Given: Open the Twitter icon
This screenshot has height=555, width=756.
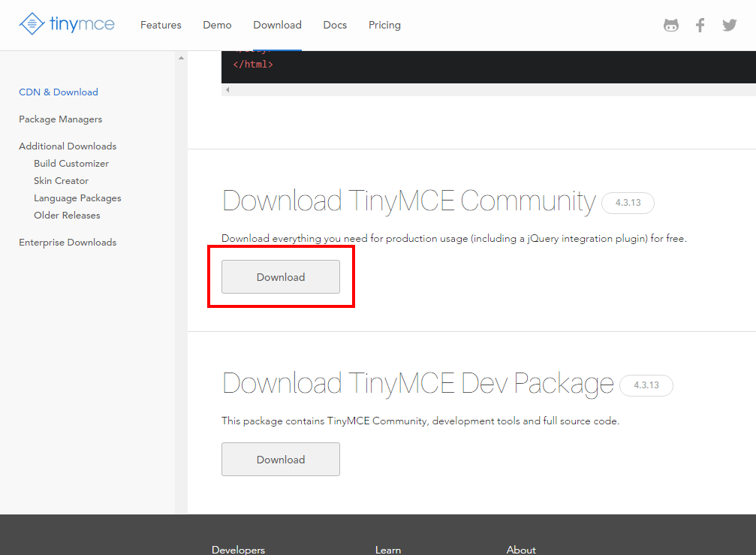Looking at the screenshot, I should pos(728,25).
